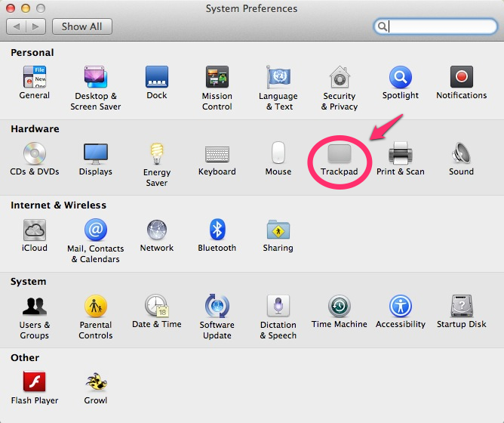
Task: Open Flash Player settings
Action: tap(35, 382)
